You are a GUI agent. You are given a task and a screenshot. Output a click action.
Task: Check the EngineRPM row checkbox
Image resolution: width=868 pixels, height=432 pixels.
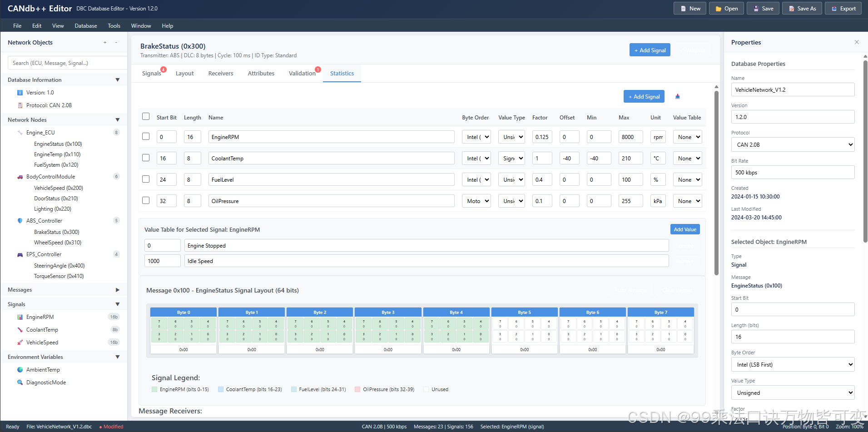coord(146,136)
